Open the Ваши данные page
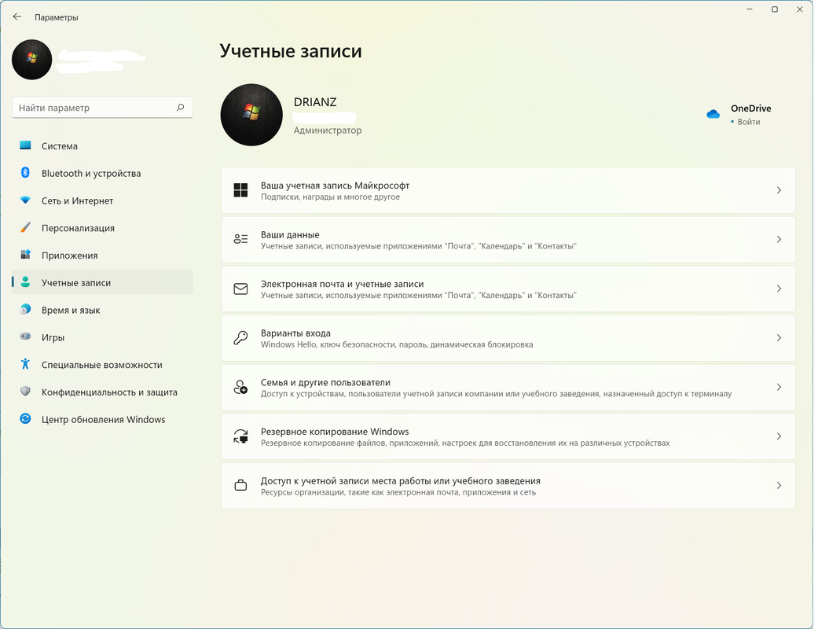The height and width of the screenshot is (629, 840). point(508,240)
